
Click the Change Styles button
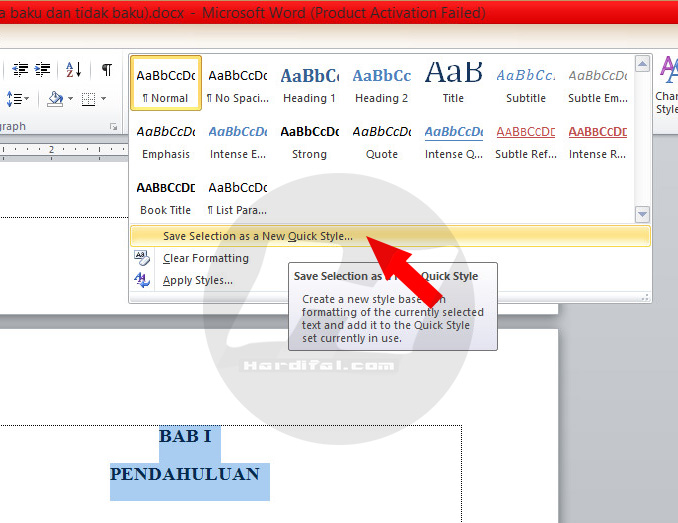[x=667, y=86]
